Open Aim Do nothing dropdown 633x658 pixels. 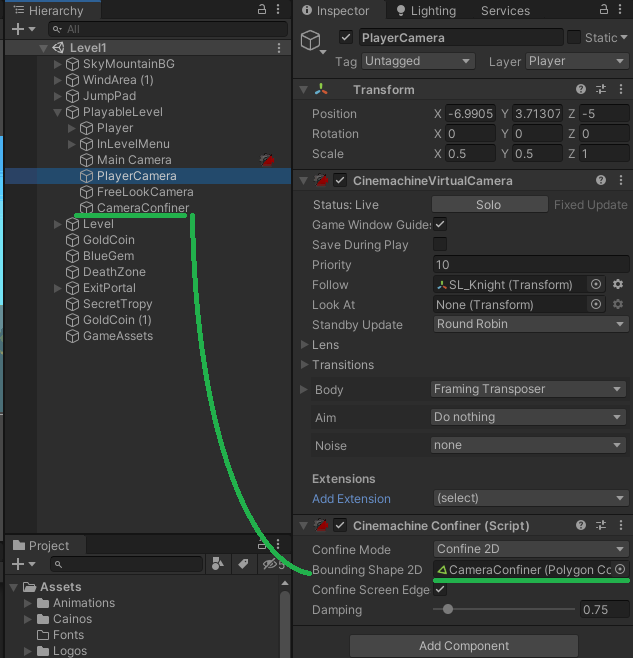(528, 417)
